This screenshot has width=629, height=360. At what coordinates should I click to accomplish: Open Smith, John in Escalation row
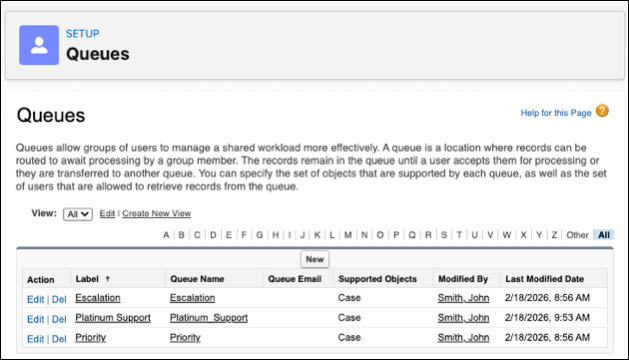[x=463, y=298]
